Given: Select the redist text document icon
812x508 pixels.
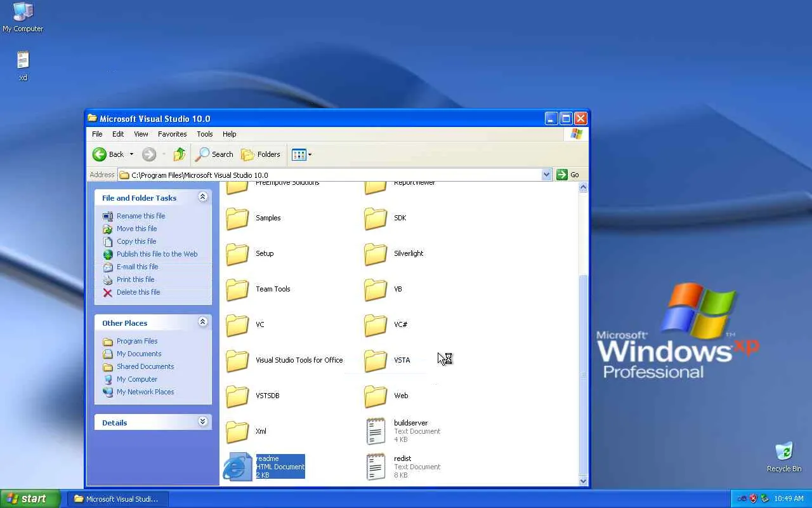Looking at the screenshot, I should point(376,467).
